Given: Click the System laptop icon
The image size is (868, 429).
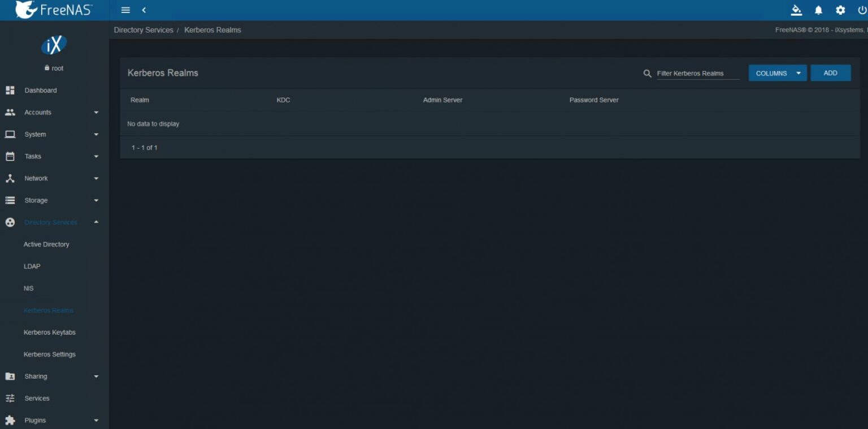Looking at the screenshot, I should click(10, 135).
